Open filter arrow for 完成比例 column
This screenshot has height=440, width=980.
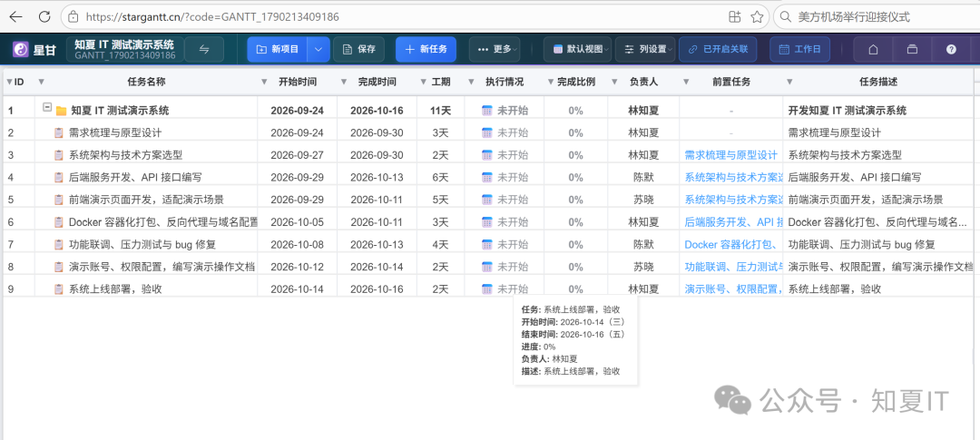coord(551,82)
